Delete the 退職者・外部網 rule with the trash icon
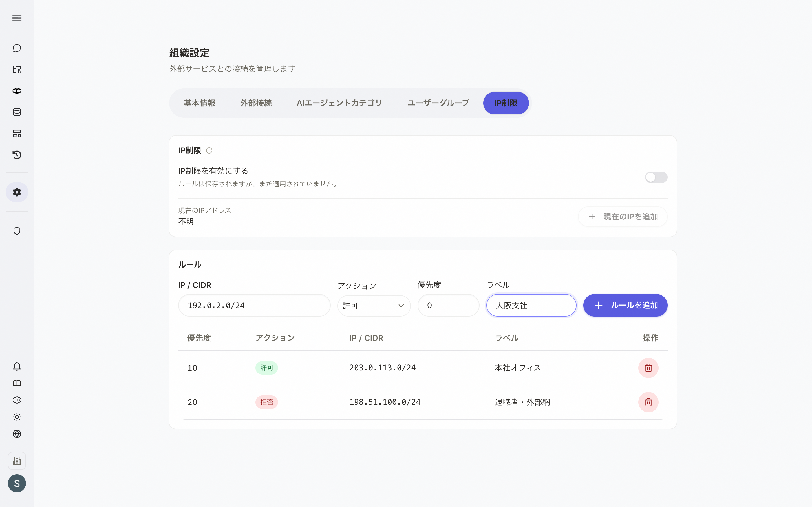The height and width of the screenshot is (507, 812). coord(648,402)
